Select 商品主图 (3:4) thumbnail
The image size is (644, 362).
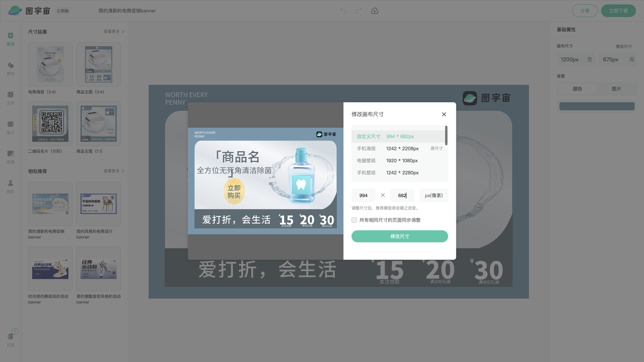coord(98,64)
